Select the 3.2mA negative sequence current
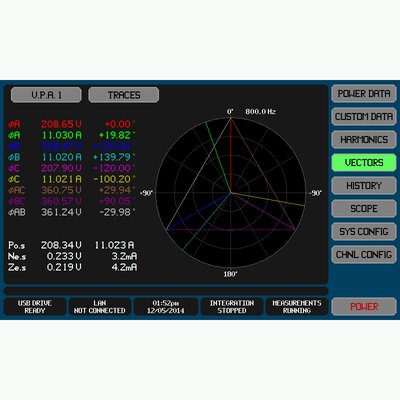Screen dimensions: 400x400 click(124, 256)
